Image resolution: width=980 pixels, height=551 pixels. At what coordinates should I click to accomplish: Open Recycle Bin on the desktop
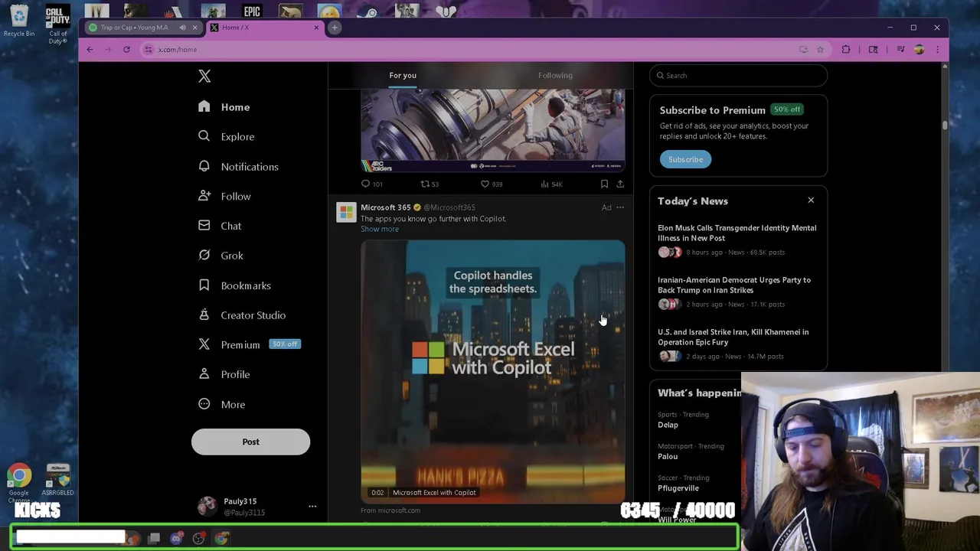tap(19, 21)
